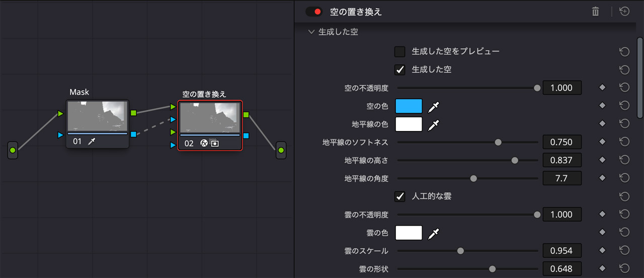Image resolution: width=644 pixels, height=278 pixels.
Task: Enable the 生成した空をプレビュー checkbox
Action: pos(400,52)
